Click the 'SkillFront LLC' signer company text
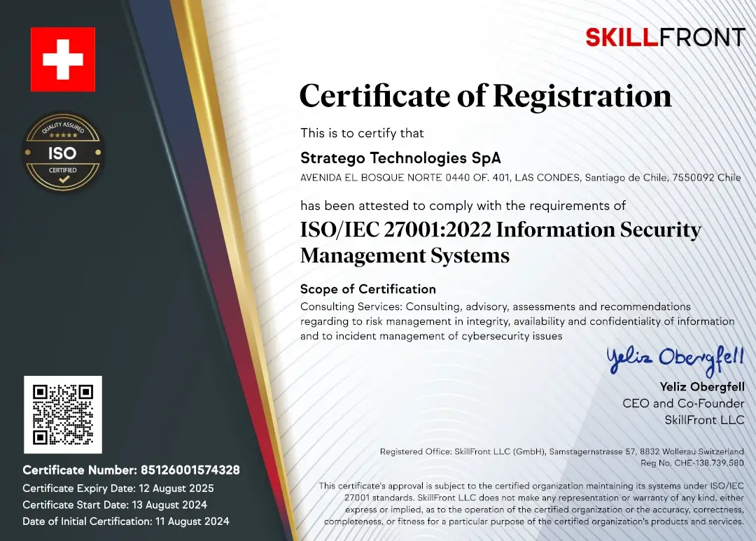 (704, 420)
